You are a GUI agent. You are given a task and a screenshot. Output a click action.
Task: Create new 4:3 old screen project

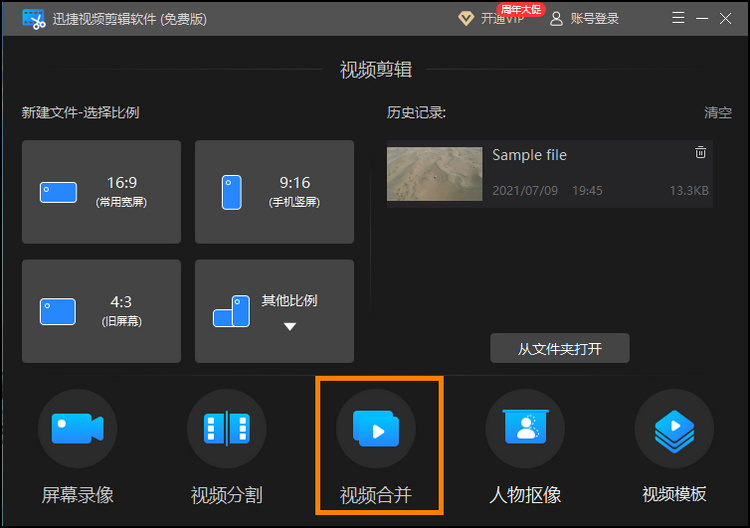pos(101,311)
